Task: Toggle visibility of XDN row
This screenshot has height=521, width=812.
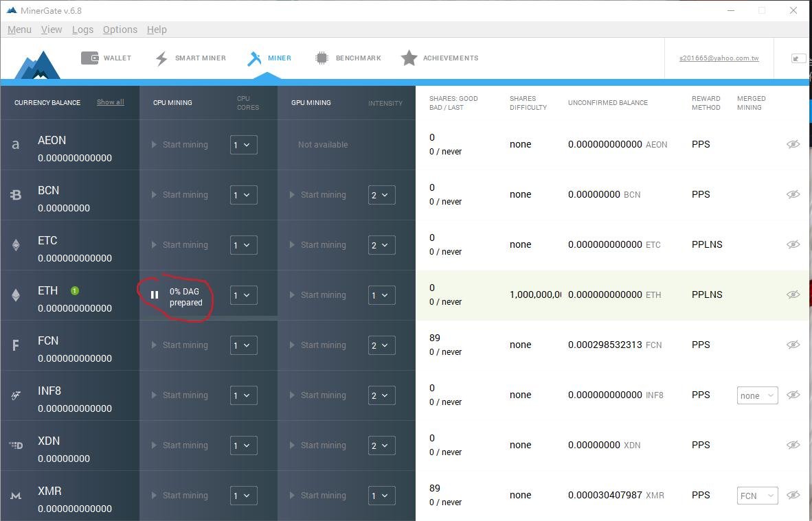Action: (793, 445)
